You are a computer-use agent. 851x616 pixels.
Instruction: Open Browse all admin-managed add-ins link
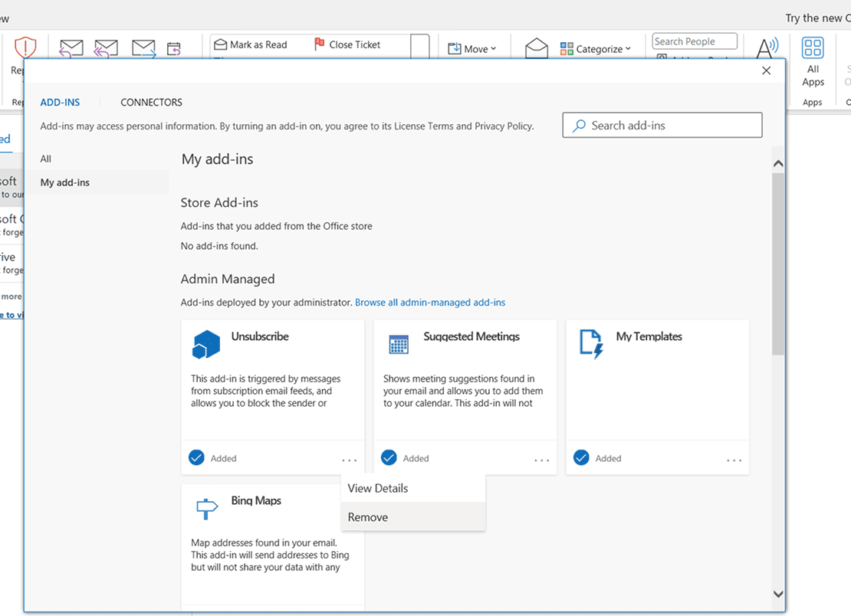430,302
